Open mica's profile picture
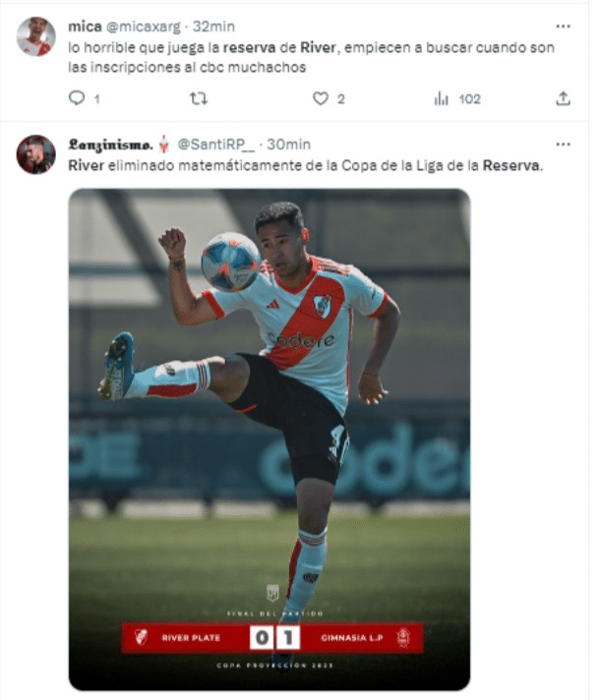The width and height of the screenshot is (601, 700). (35, 36)
